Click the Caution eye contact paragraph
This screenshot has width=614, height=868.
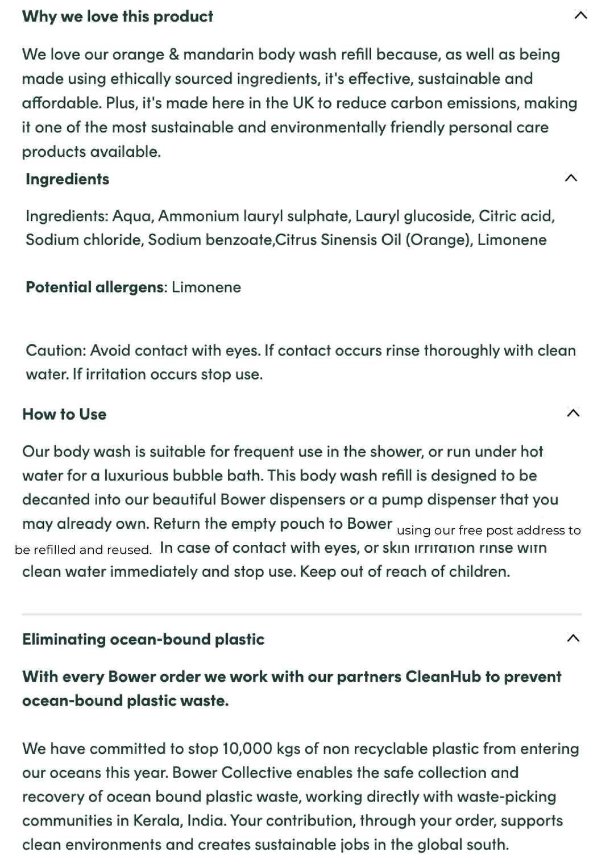pos(301,362)
